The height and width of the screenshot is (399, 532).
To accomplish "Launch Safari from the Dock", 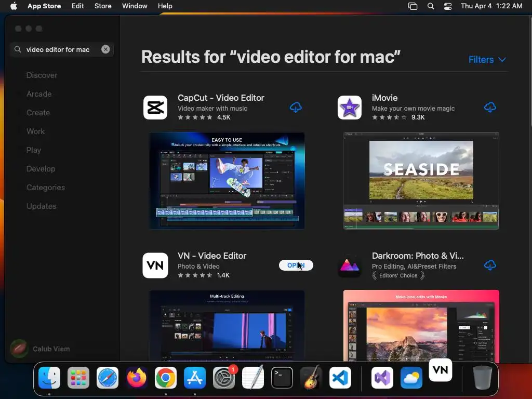I will [108, 378].
